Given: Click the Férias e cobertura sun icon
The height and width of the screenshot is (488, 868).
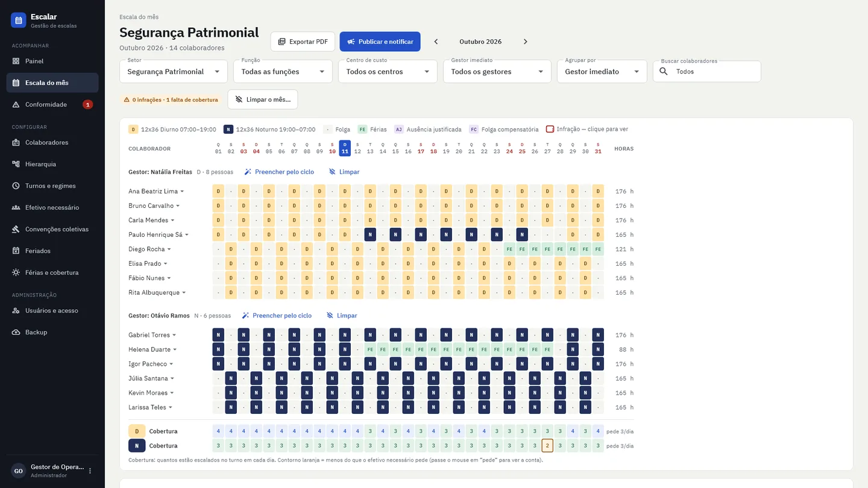Looking at the screenshot, I should coord(16,272).
